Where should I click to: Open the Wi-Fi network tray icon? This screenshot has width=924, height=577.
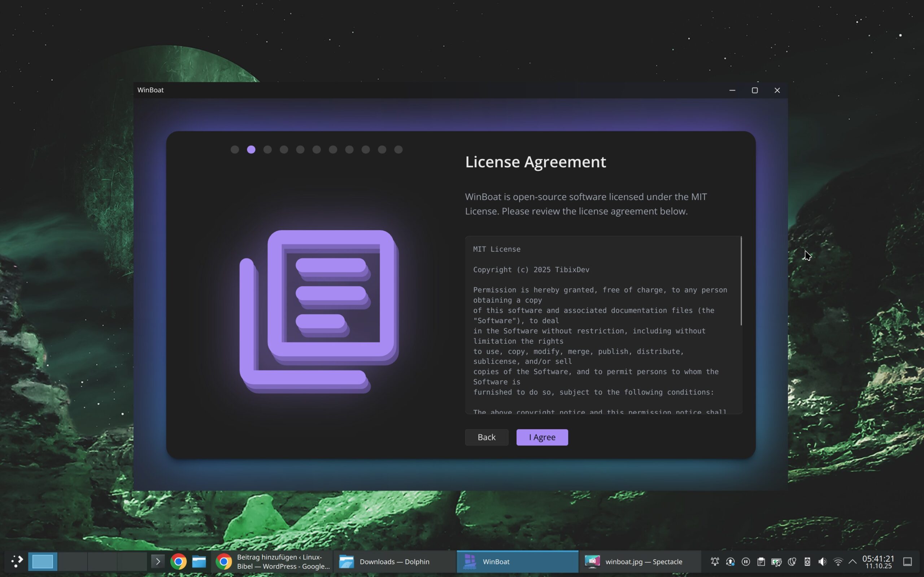tap(838, 561)
